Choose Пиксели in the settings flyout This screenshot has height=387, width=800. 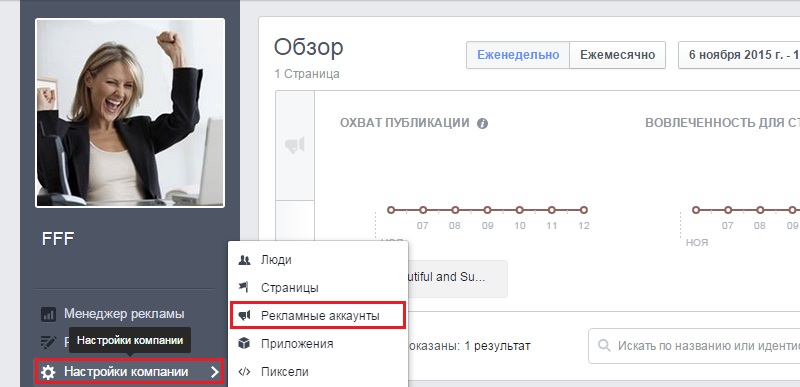click(319, 372)
